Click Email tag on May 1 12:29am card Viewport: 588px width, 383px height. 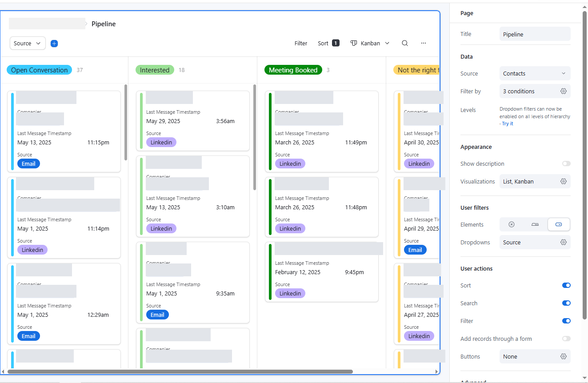tap(29, 336)
